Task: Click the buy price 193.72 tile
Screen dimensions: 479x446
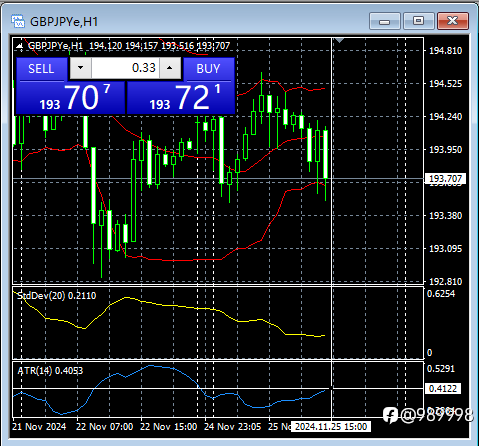Action: [181, 98]
